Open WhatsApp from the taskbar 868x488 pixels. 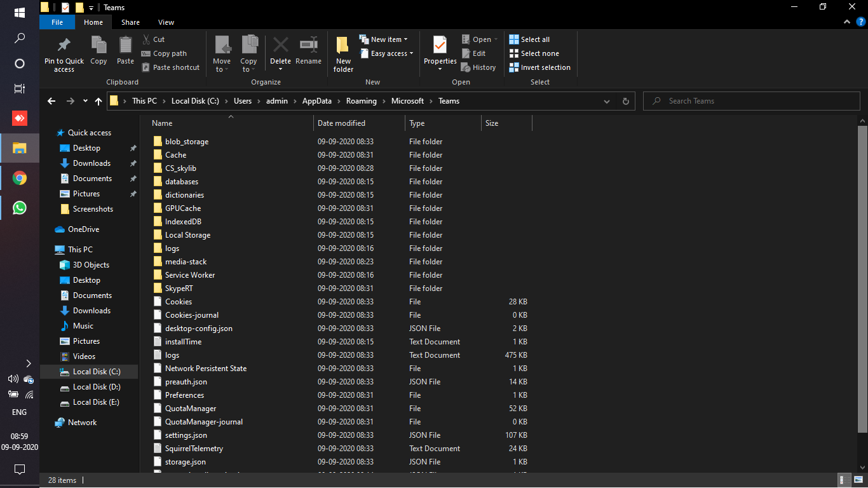(20, 207)
